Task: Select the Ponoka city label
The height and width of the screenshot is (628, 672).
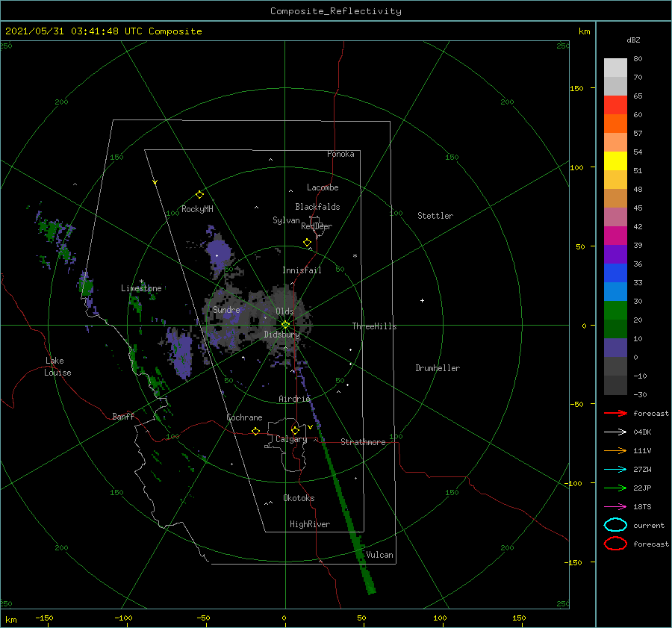Action: click(x=340, y=154)
